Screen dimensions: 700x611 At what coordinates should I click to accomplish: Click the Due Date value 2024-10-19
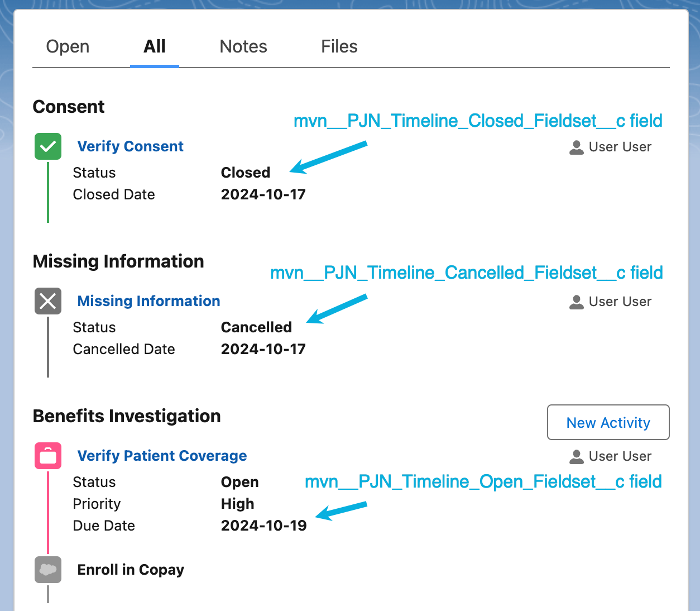pyautogui.click(x=264, y=526)
